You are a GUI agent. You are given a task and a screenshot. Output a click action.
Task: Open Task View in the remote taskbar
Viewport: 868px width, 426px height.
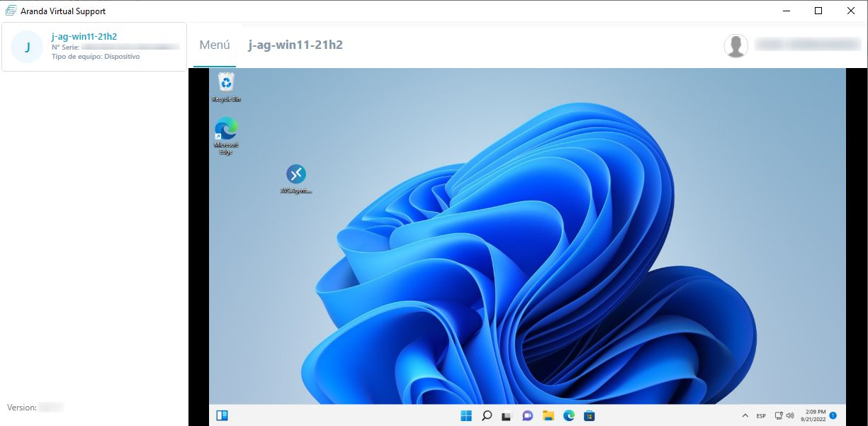507,416
